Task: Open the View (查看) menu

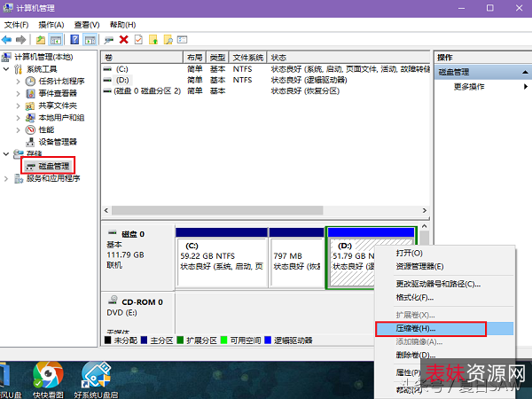Action: [87, 25]
